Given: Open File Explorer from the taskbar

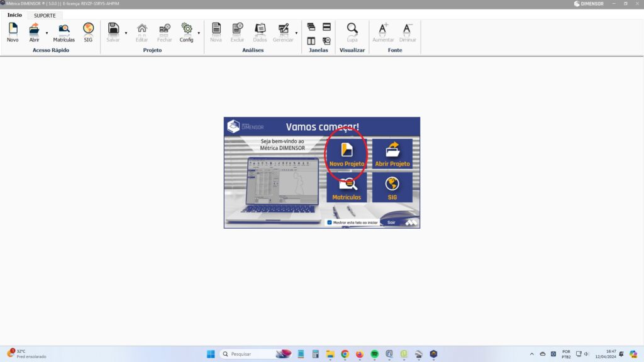Looking at the screenshot, I should (x=330, y=354).
